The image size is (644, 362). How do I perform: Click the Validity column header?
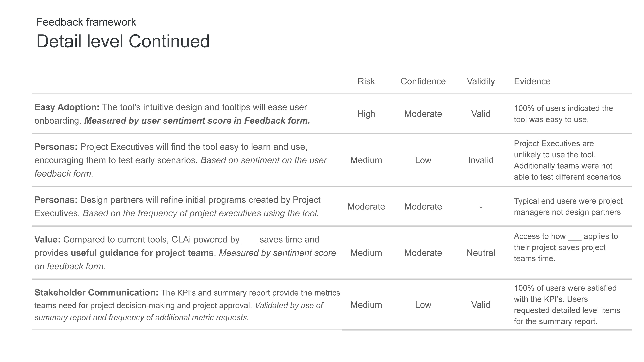point(480,81)
